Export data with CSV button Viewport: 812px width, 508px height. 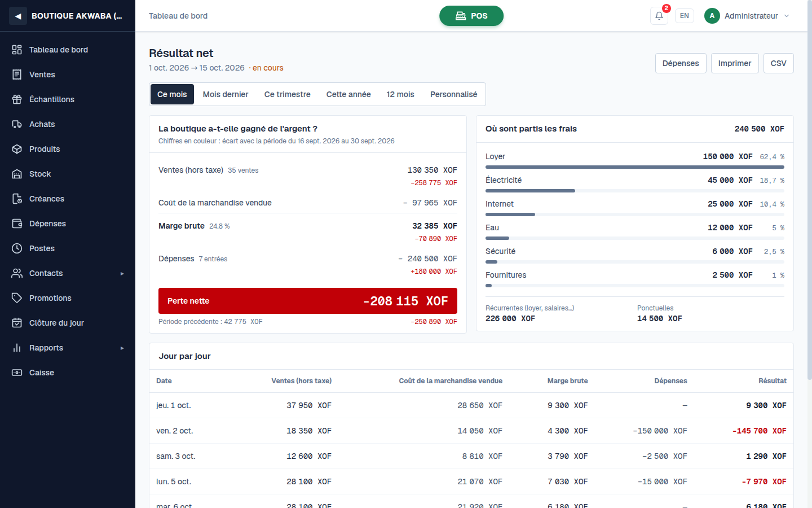779,63
